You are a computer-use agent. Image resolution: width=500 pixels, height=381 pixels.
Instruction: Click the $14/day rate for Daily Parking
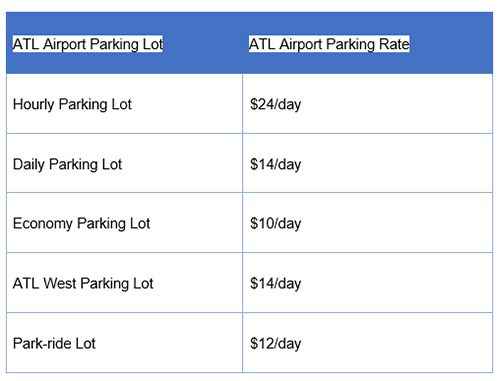point(368,163)
